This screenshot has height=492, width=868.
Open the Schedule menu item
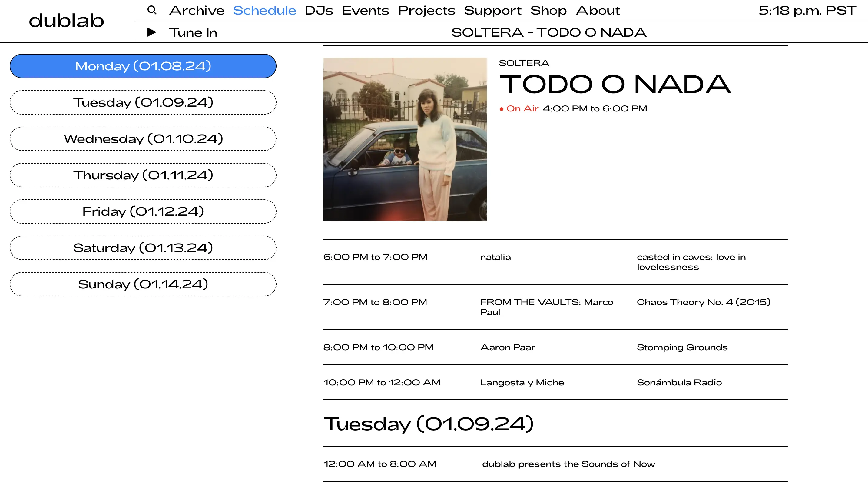pyautogui.click(x=264, y=11)
